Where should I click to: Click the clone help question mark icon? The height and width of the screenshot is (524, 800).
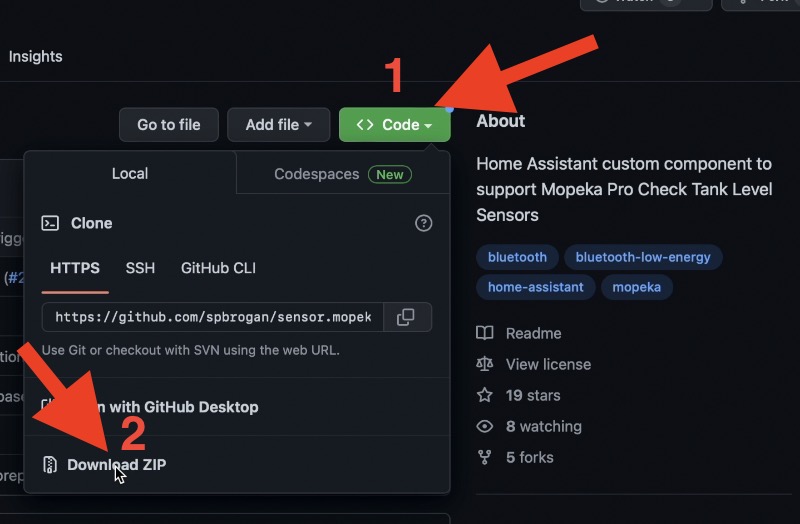(x=423, y=223)
